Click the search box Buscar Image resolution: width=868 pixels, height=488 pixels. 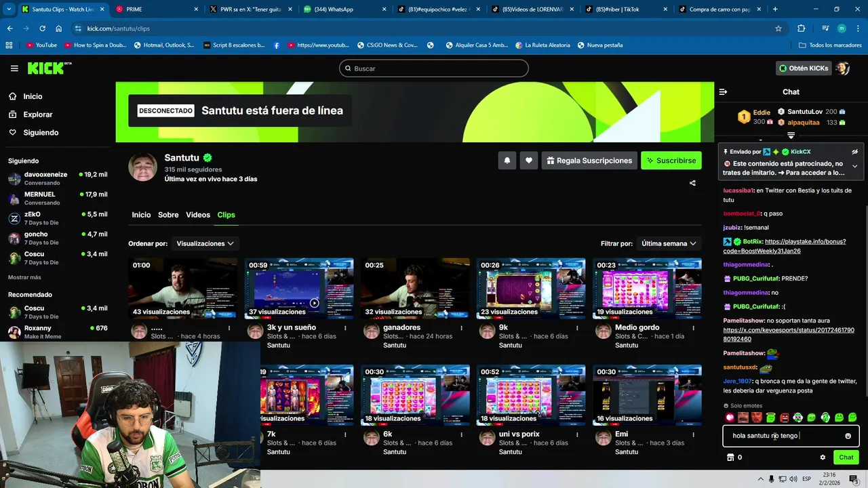(433, 68)
